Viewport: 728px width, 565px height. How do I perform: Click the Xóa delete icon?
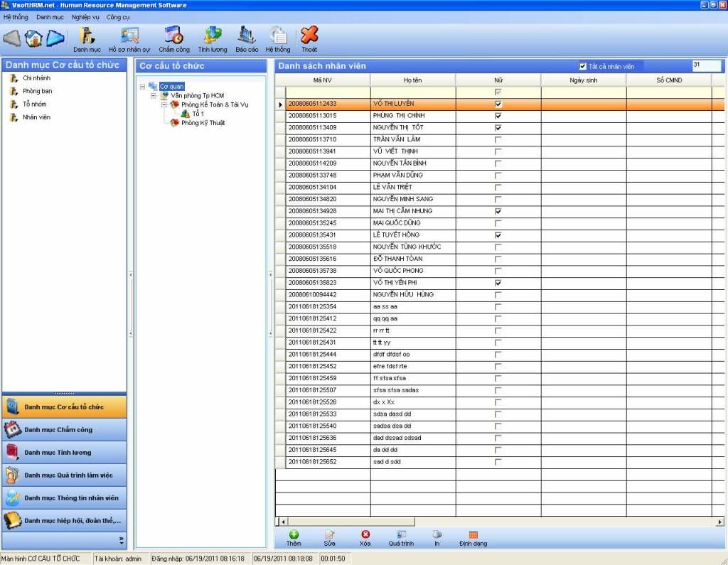(x=365, y=538)
